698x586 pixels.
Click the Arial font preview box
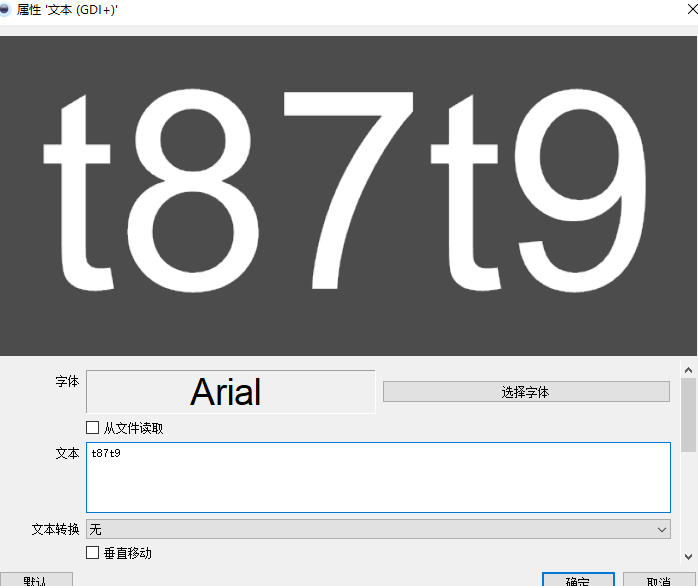point(231,392)
